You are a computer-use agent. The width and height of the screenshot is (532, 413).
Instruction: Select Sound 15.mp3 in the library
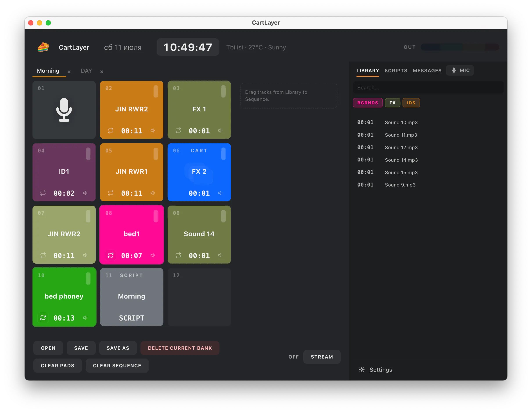click(428, 172)
